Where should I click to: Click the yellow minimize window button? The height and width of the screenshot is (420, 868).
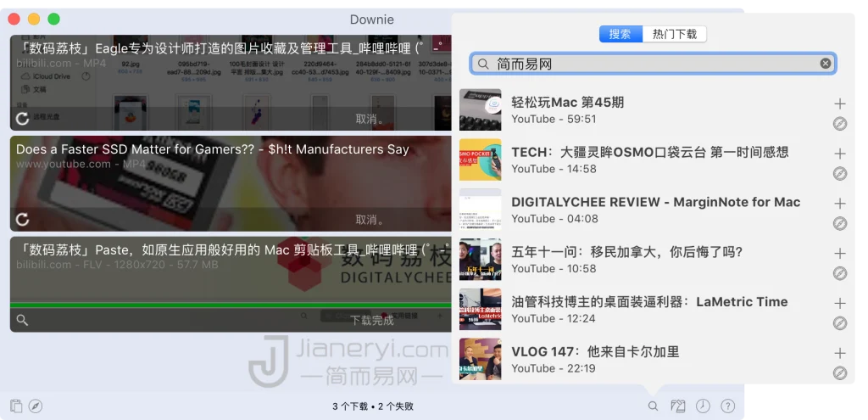[34, 20]
